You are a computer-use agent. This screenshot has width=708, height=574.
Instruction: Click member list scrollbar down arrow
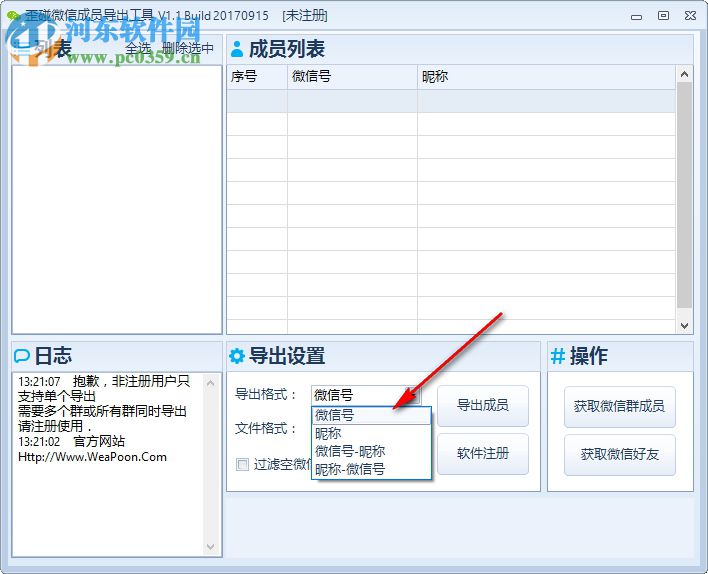tap(684, 325)
